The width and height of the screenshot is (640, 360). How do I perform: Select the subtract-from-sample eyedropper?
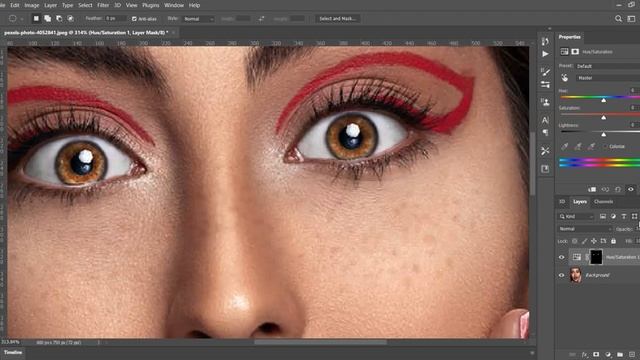(x=591, y=146)
